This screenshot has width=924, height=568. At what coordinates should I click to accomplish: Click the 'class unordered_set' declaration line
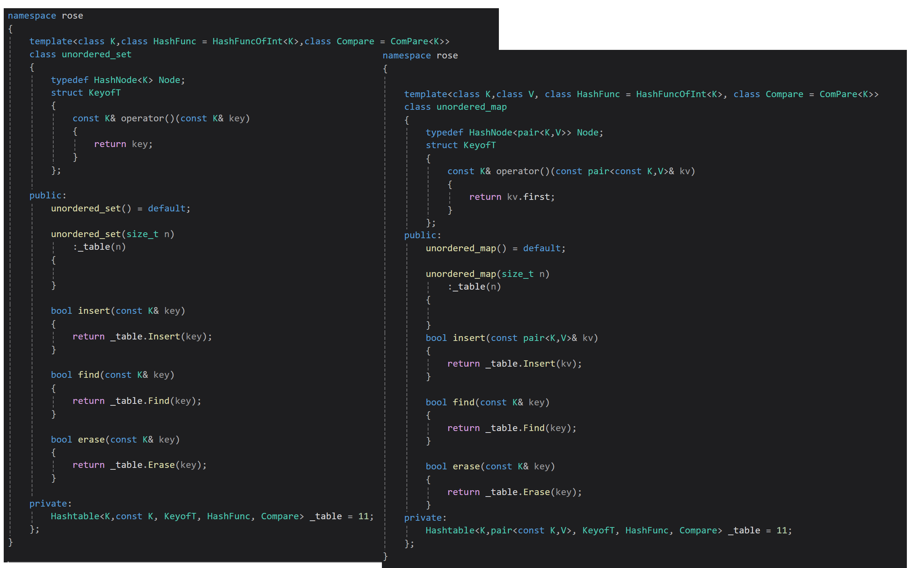[80, 54]
